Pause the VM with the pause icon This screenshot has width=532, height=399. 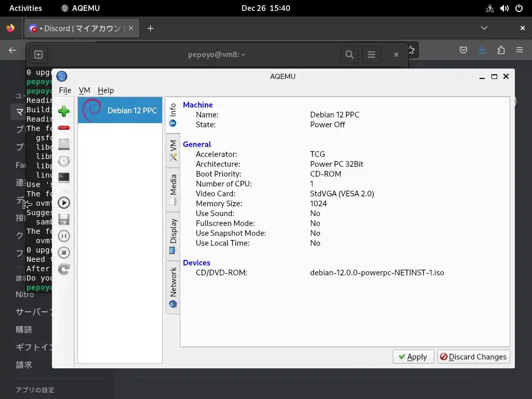tap(64, 236)
